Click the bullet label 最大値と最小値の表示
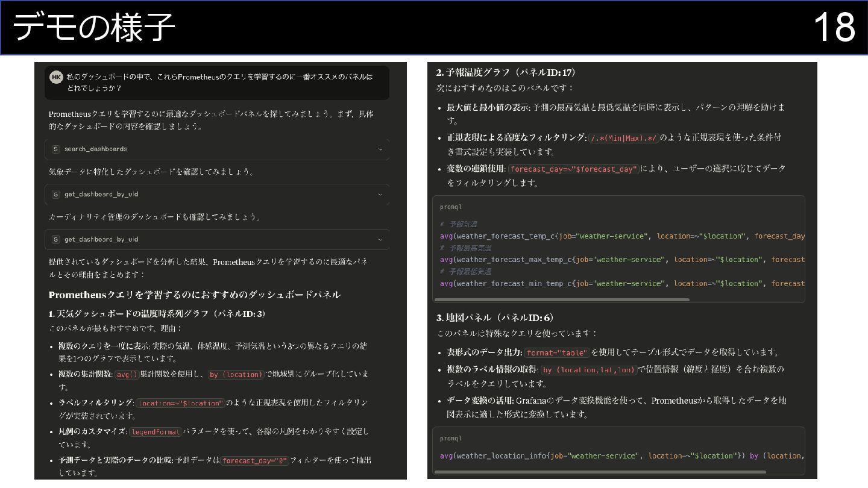 tap(488, 107)
